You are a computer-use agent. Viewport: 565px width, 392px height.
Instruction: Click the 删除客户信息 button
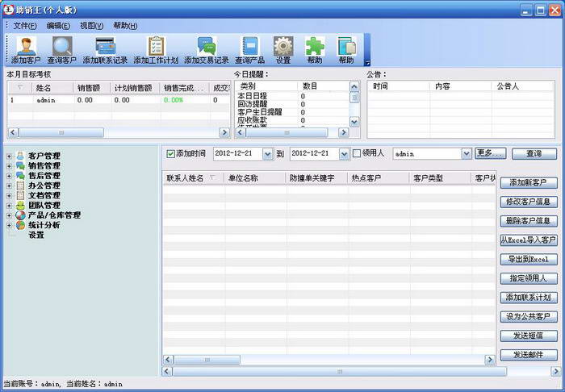tap(529, 221)
